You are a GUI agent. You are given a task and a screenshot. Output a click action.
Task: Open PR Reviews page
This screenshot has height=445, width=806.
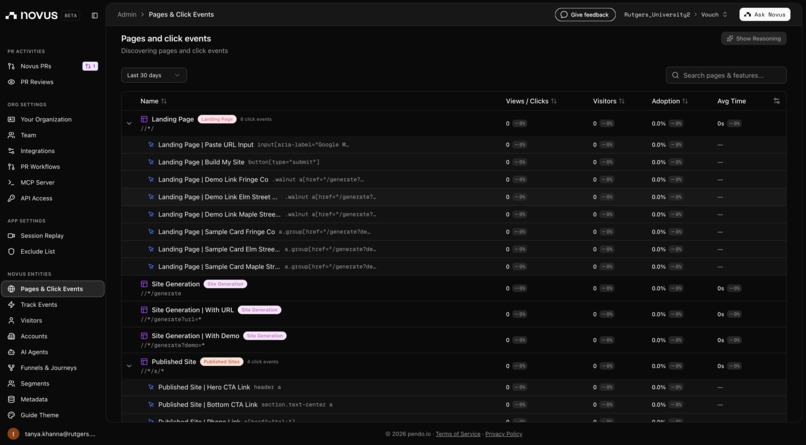[x=36, y=82]
